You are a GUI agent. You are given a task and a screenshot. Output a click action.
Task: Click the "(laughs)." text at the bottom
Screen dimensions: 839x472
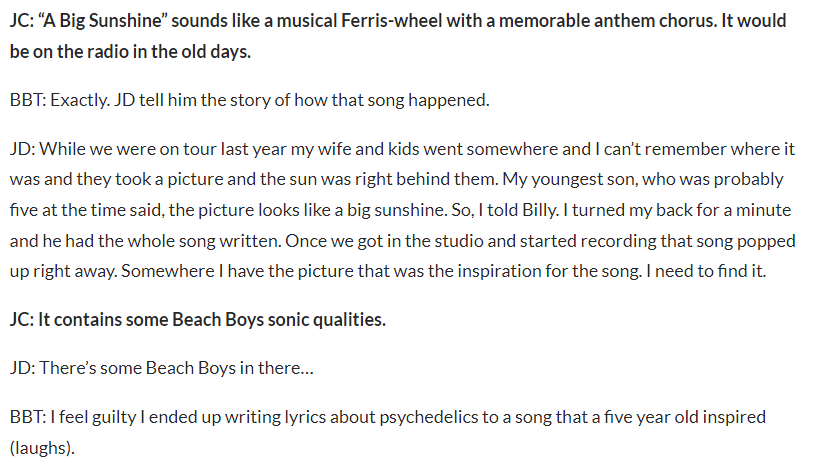[x=42, y=448]
